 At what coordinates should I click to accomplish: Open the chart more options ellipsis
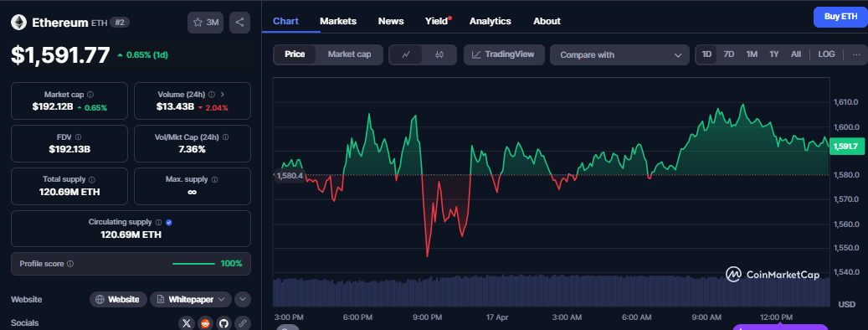click(x=856, y=54)
